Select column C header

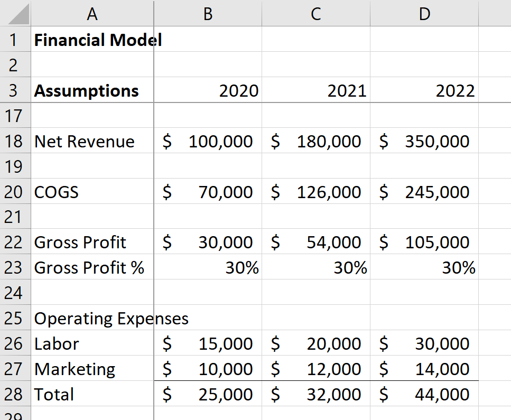(315, 14)
